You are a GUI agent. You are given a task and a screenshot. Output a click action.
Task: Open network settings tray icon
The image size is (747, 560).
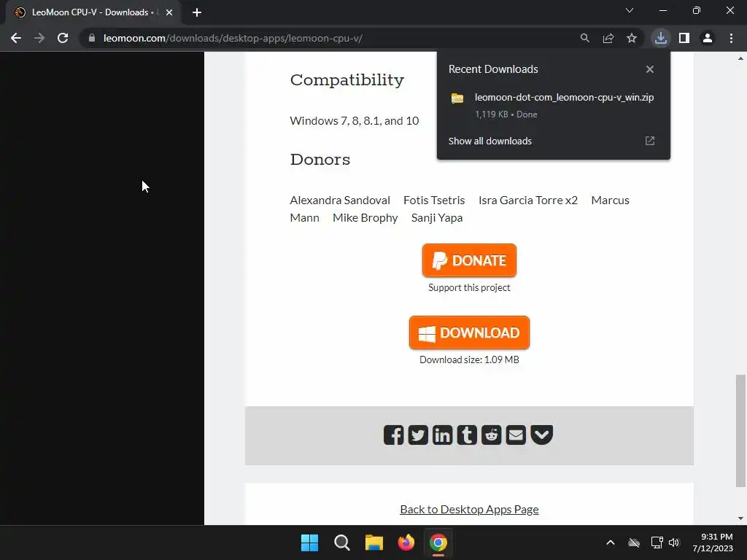tap(657, 542)
